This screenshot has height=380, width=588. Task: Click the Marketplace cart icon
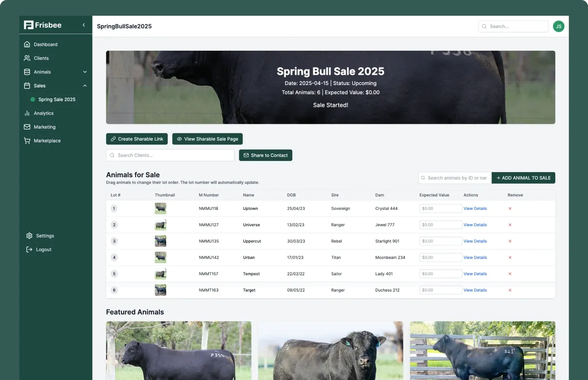[27, 141]
